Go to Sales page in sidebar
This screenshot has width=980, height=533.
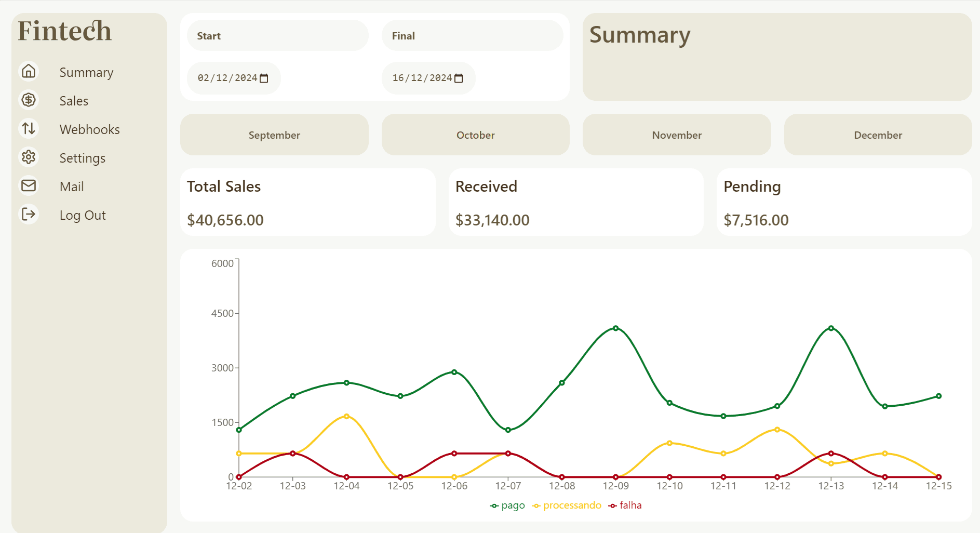[x=74, y=101]
